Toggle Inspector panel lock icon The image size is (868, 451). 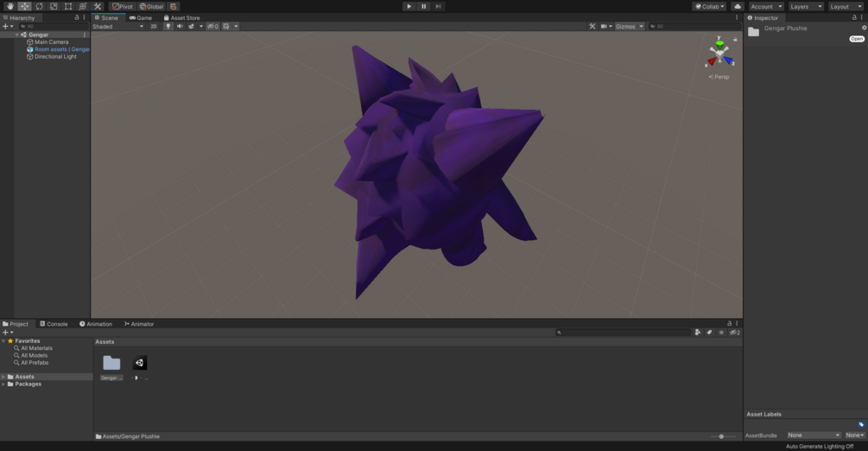coord(854,18)
